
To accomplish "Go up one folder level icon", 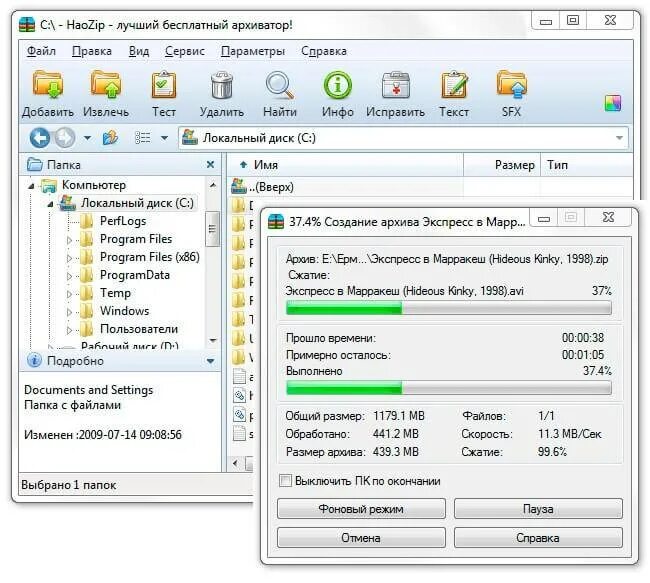I will pos(110,138).
